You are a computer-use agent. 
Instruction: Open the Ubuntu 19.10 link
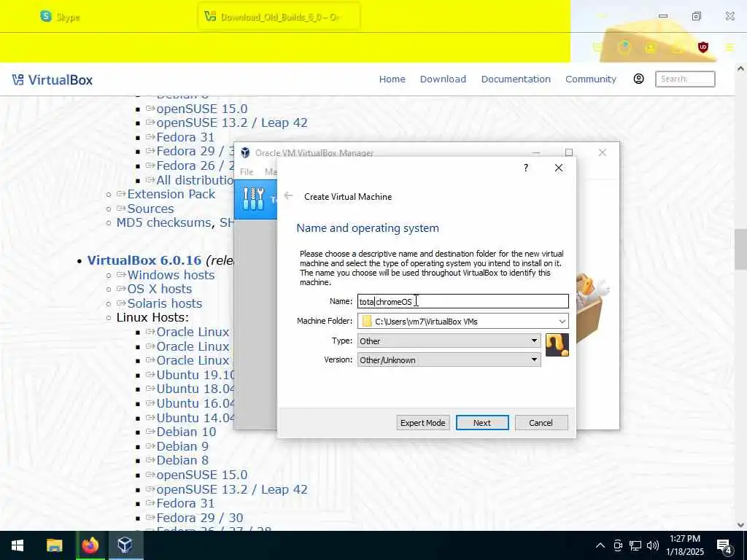196,375
